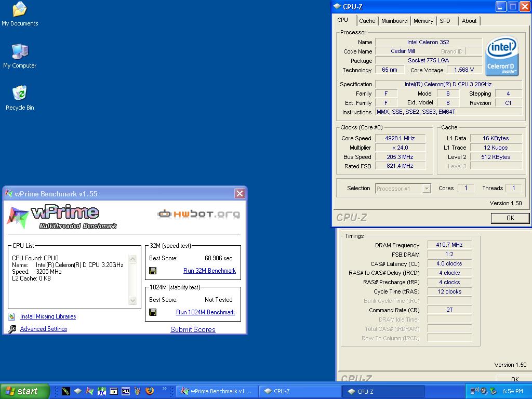
Task: Switch to the Mainboard tab in CPU-Z
Action: [x=394, y=21]
